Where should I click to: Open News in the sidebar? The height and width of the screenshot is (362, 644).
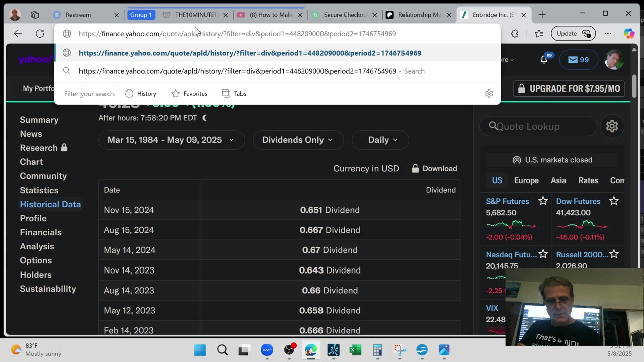click(x=31, y=134)
